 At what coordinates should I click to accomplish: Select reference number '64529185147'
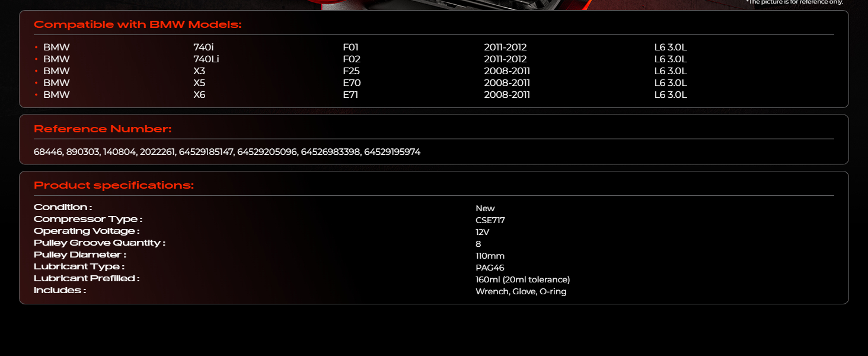click(x=206, y=152)
